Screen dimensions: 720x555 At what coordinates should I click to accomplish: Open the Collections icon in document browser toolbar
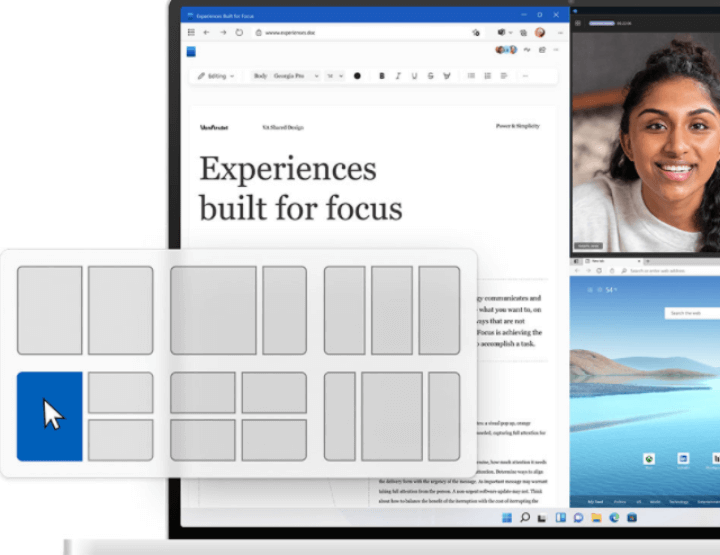[x=523, y=33]
